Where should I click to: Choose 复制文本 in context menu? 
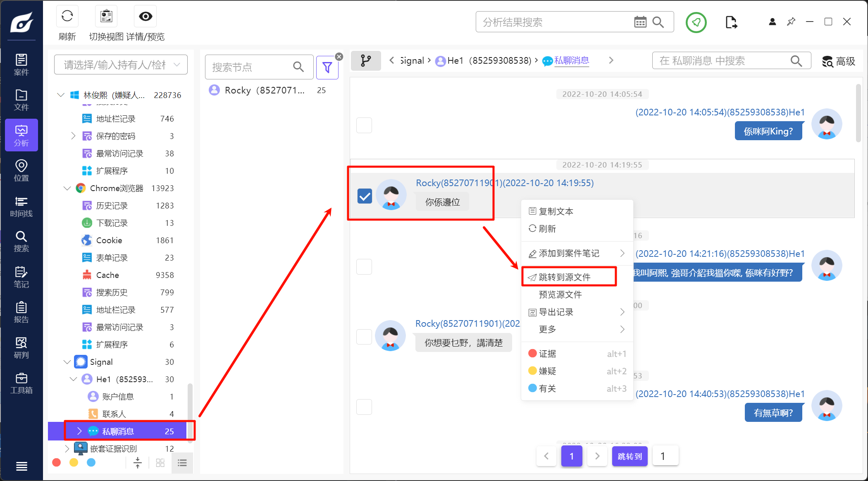tap(556, 211)
